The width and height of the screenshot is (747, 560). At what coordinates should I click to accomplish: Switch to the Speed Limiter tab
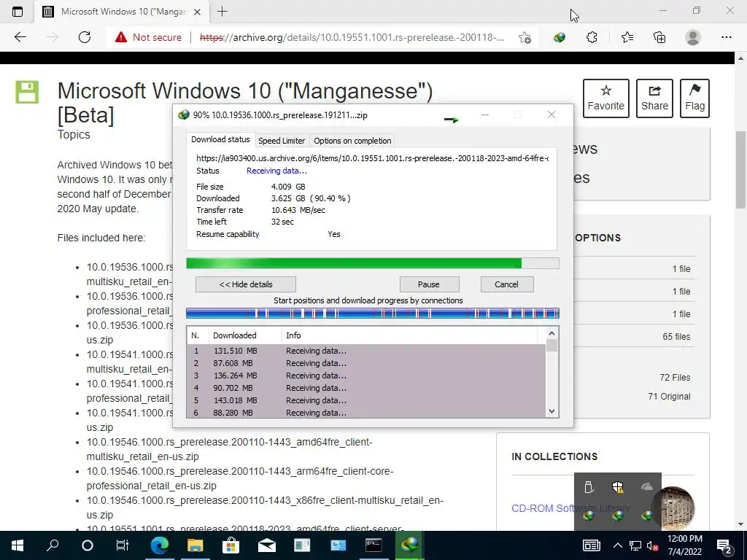pos(282,141)
